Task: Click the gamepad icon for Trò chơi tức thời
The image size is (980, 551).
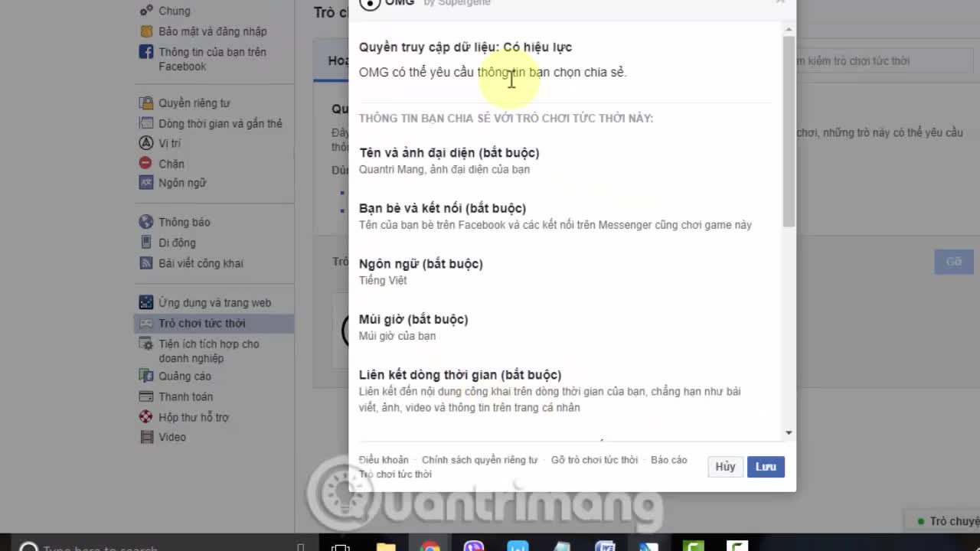Action: [x=145, y=323]
